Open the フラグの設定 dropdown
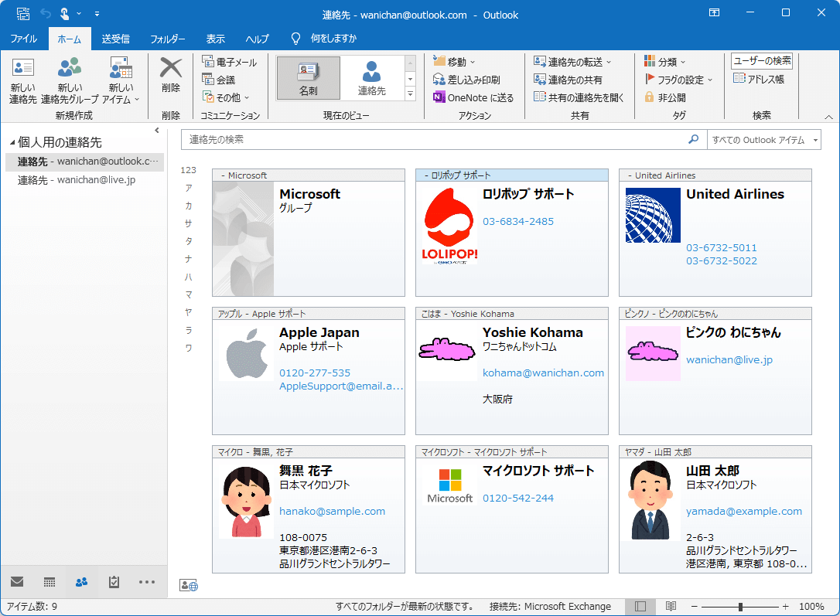The width and height of the screenshot is (840, 616). tap(678, 80)
